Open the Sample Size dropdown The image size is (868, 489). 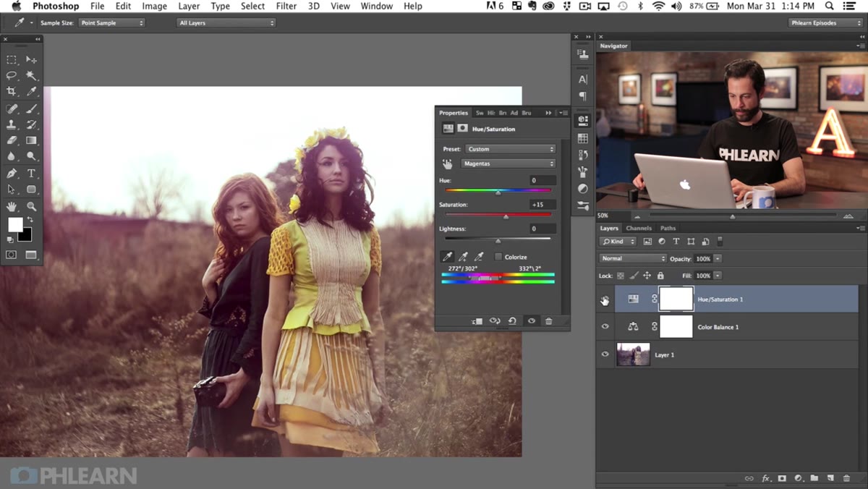[x=112, y=23]
